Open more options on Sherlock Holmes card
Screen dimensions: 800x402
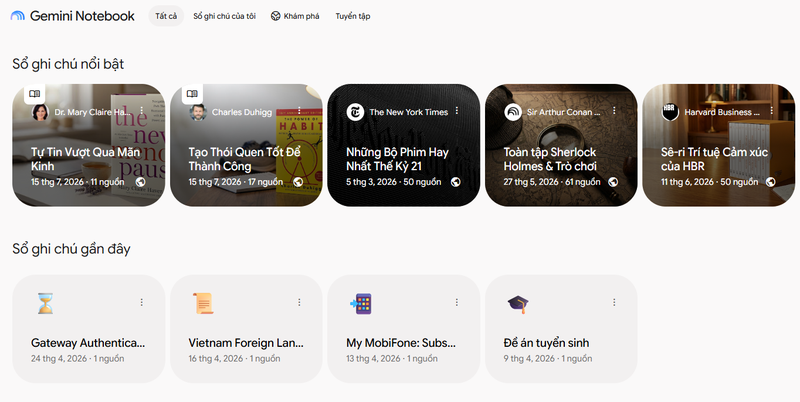614,111
